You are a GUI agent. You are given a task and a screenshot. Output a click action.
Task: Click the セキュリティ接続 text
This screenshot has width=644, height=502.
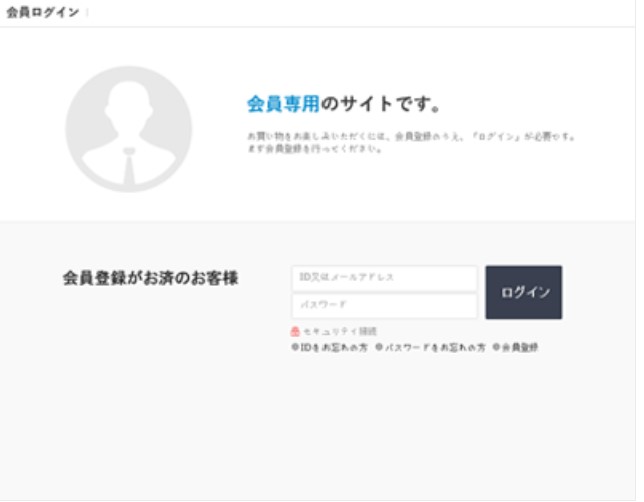pyautogui.click(x=340, y=331)
